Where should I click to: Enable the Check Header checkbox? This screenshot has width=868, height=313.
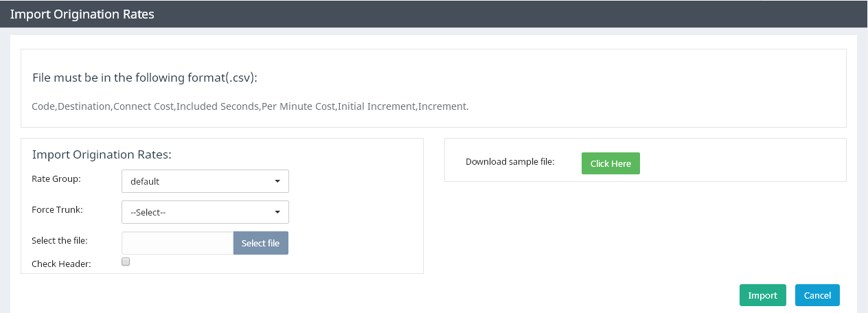coord(126,262)
